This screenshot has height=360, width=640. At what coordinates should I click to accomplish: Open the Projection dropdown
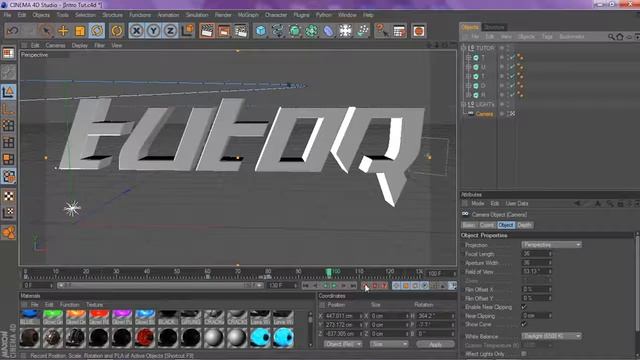coord(551,244)
